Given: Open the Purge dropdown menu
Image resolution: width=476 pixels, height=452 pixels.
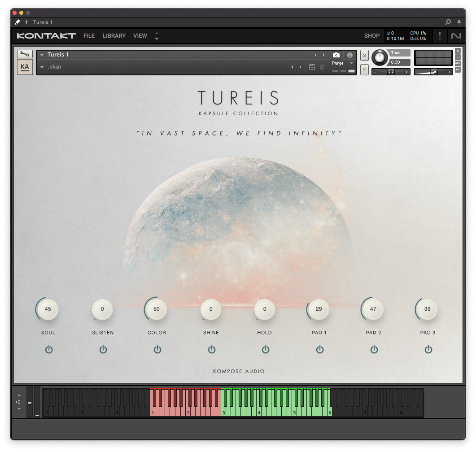Looking at the screenshot, I should pyautogui.click(x=343, y=63).
